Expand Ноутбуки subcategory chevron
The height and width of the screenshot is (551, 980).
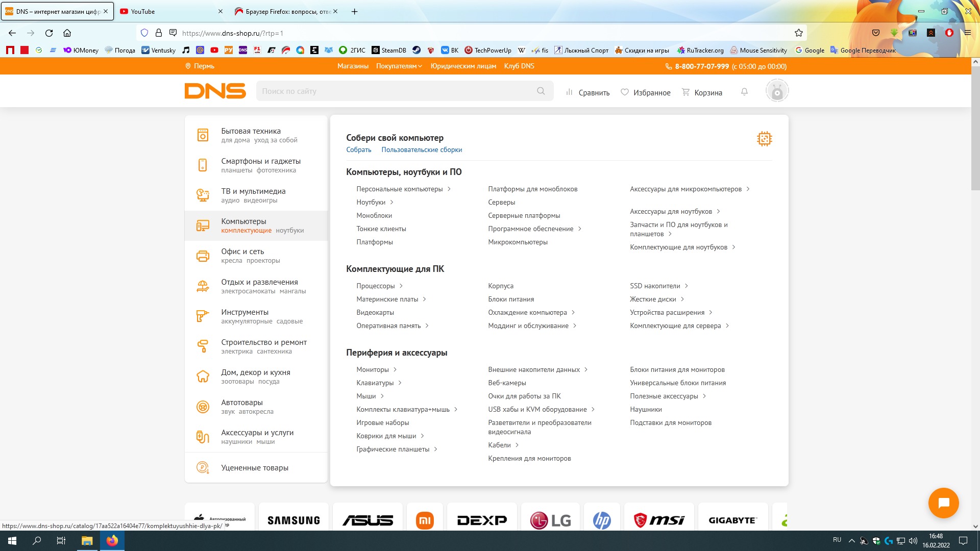[x=391, y=203]
